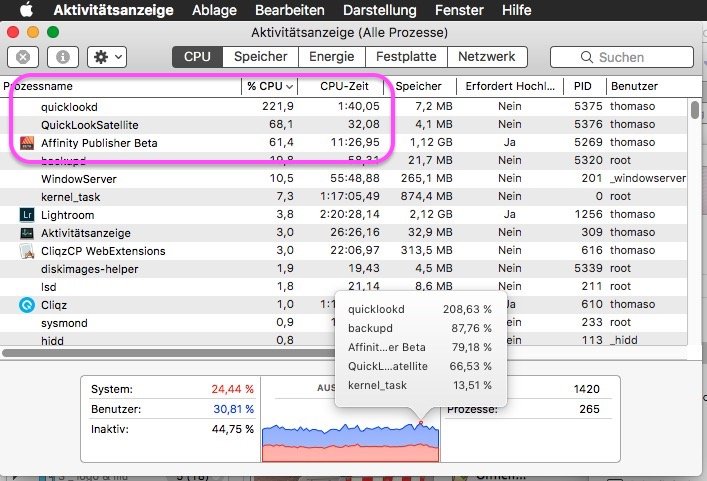Click the magnifier icon in the search field
This screenshot has width=707, height=481.
(x=587, y=57)
